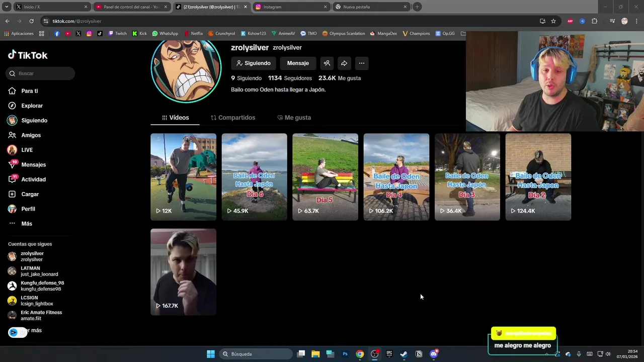The width and height of the screenshot is (644, 362).
Task: Click the taskbar Búsqueda search box
Action: [256, 354]
